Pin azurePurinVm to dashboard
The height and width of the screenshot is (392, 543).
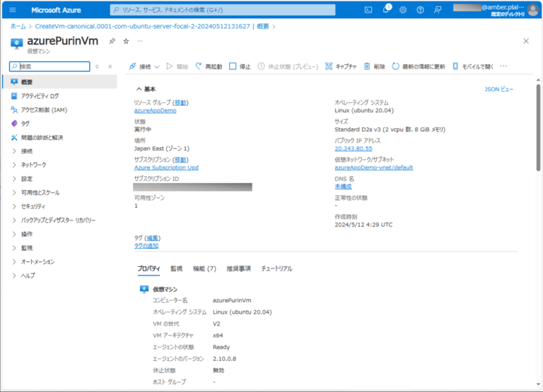point(112,41)
